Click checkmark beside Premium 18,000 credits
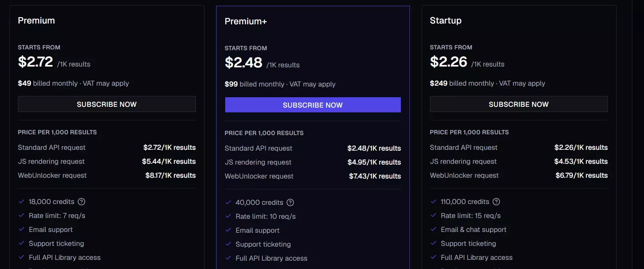This screenshot has height=269, width=644. 22,202
